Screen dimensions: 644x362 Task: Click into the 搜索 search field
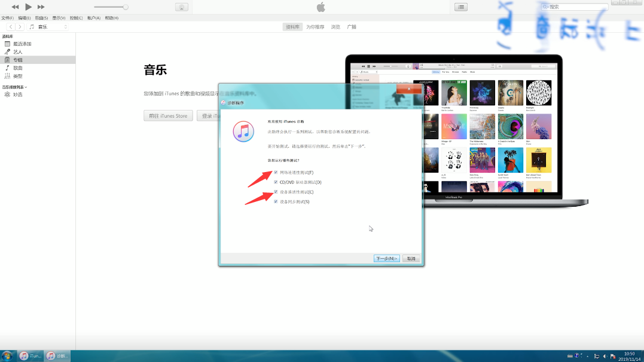click(x=574, y=7)
